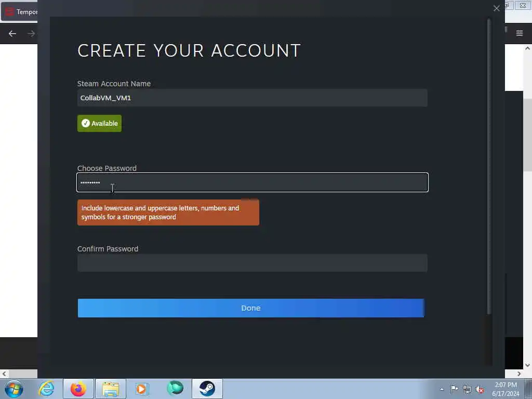
Task: Open Windows Media Player from the taskbar
Action: coord(142,389)
